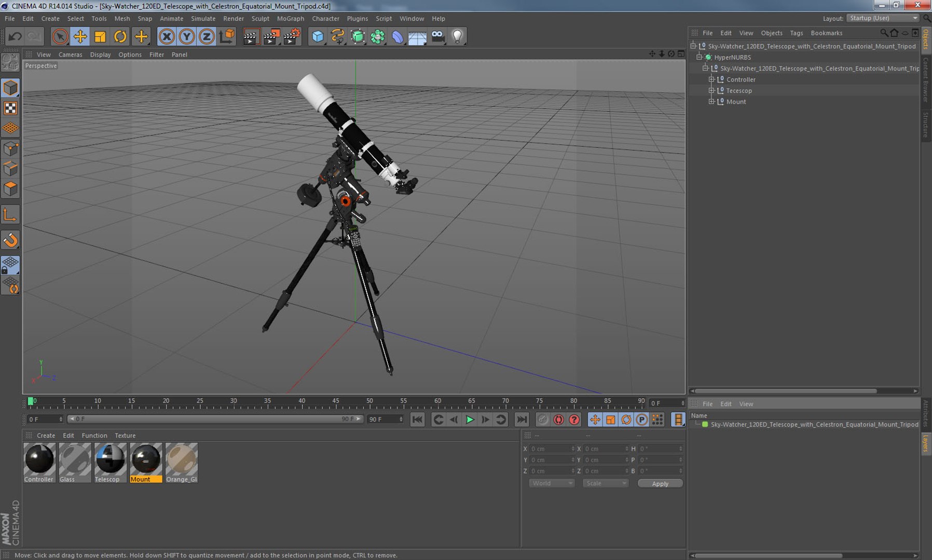Add a HyperNURBS generator
The width and height of the screenshot is (932, 560).
click(358, 36)
